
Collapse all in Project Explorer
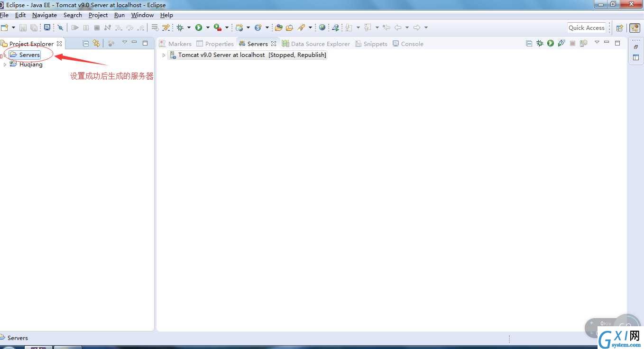click(x=86, y=44)
